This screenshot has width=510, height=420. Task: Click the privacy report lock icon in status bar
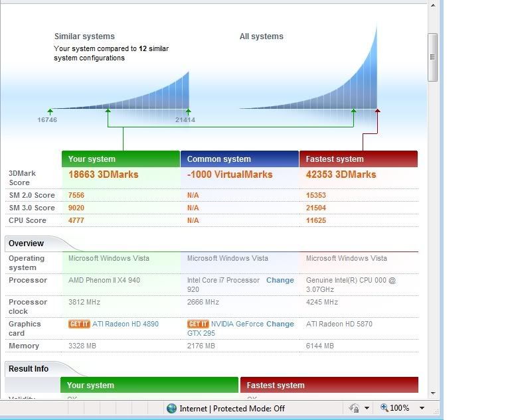[354, 409]
